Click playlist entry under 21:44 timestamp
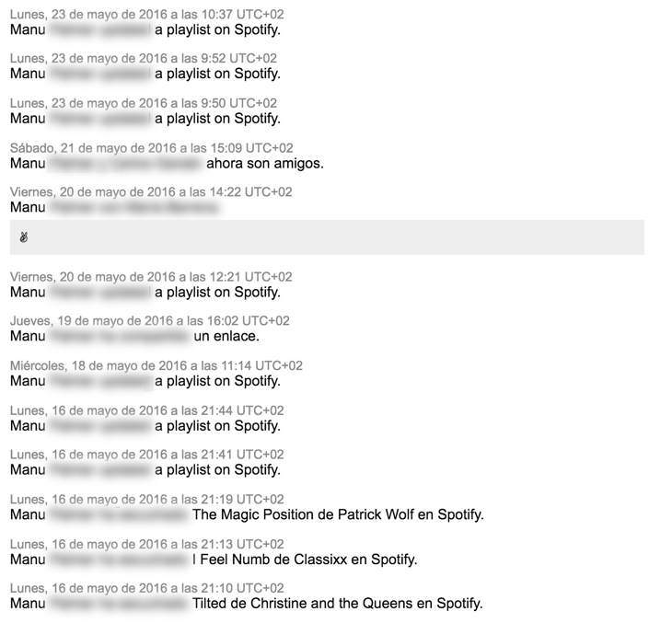This screenshot has width=672, height=623. pos(145,425)
